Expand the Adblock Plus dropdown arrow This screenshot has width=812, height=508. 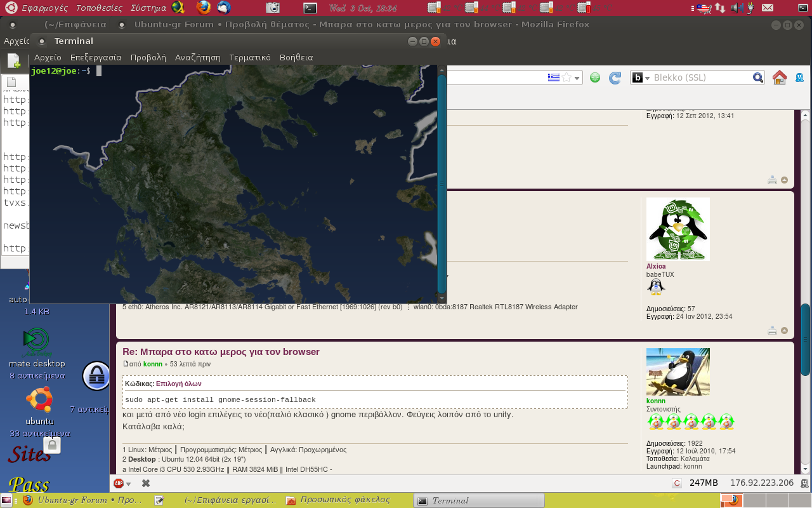[x=128, y=483]
